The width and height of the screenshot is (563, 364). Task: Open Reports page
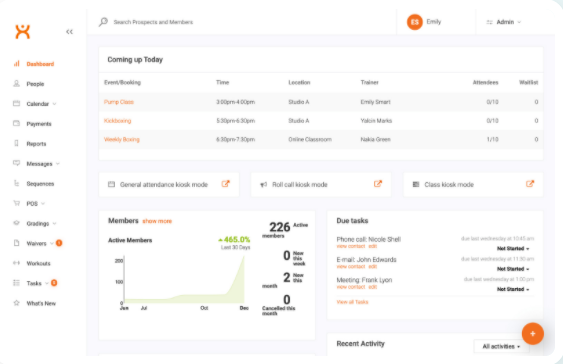point(36,144)
